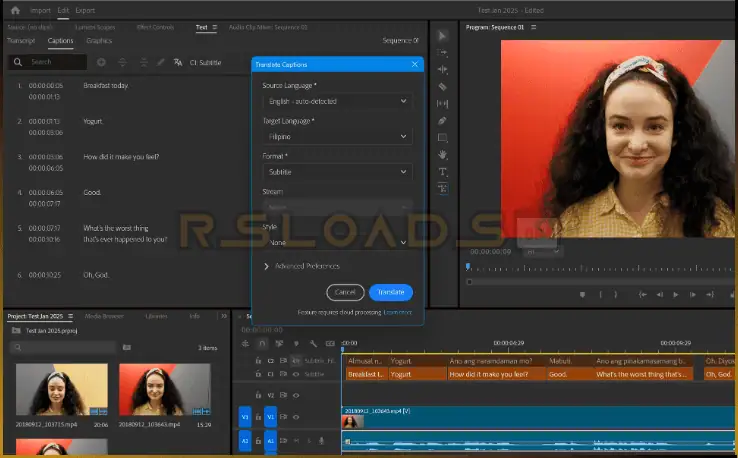This screenshot has height=458, width=738.
Task: Select the Ripple Edit tool
Action: pos(442,70)
